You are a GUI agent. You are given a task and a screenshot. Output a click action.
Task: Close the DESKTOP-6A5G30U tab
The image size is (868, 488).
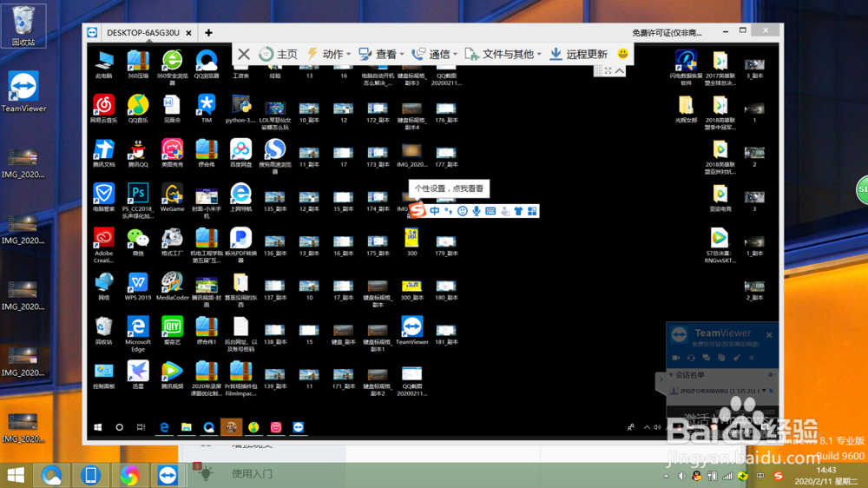(188, 33)
